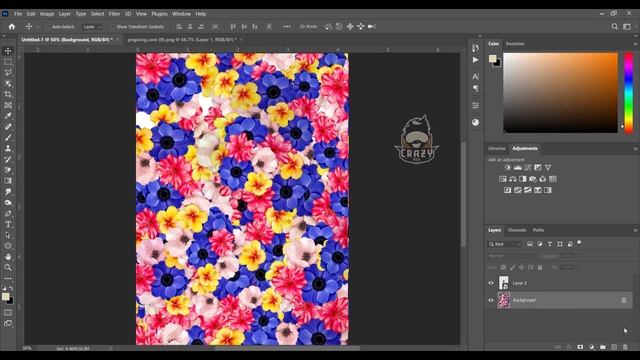The width and height of the screenshot is (640, 360).
Task: Open the Filter menu
Action: [x=114, y=14]
